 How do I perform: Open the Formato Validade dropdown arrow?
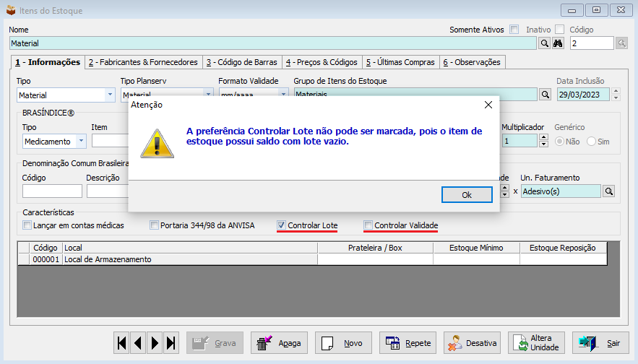click(284, 93)
